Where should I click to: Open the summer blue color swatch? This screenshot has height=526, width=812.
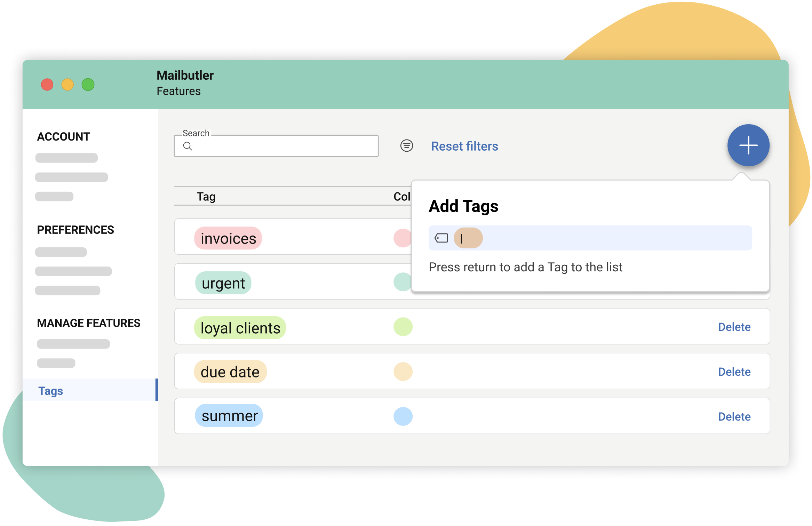(403, 417)
